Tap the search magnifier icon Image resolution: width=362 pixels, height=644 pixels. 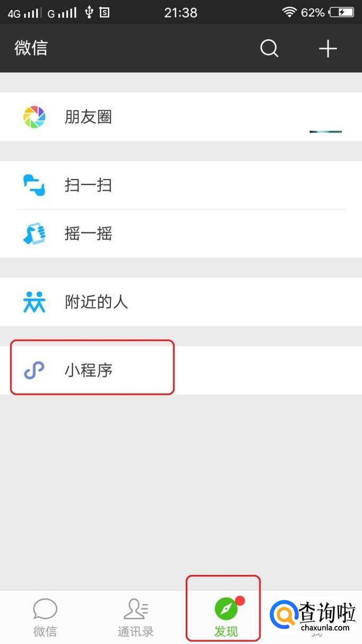[269, 48]
